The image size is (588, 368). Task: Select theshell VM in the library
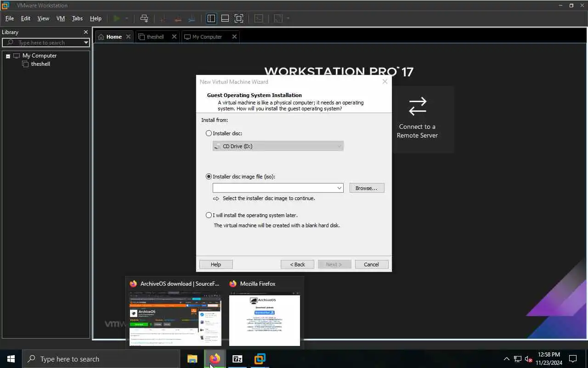point(40,64)
